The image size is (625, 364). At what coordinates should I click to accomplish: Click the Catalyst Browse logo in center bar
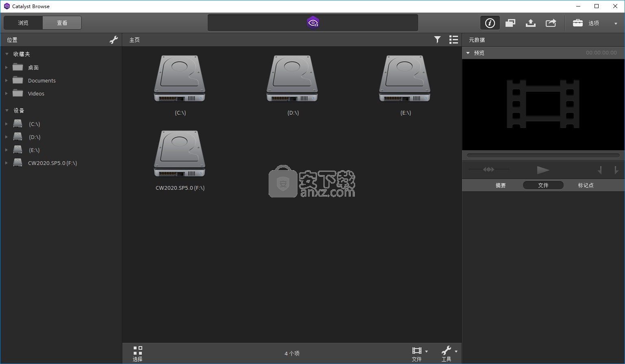click(x=313, y=23)
